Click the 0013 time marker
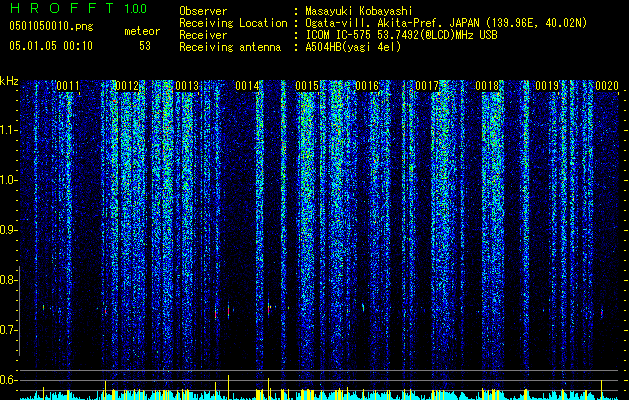 (x=187, y=86)
